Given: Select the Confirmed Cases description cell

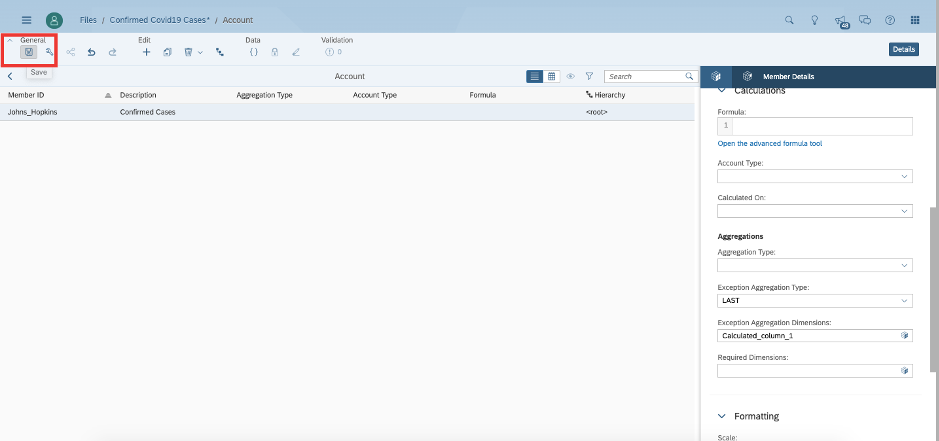Looking at the screenshot, I should point(147,112).
